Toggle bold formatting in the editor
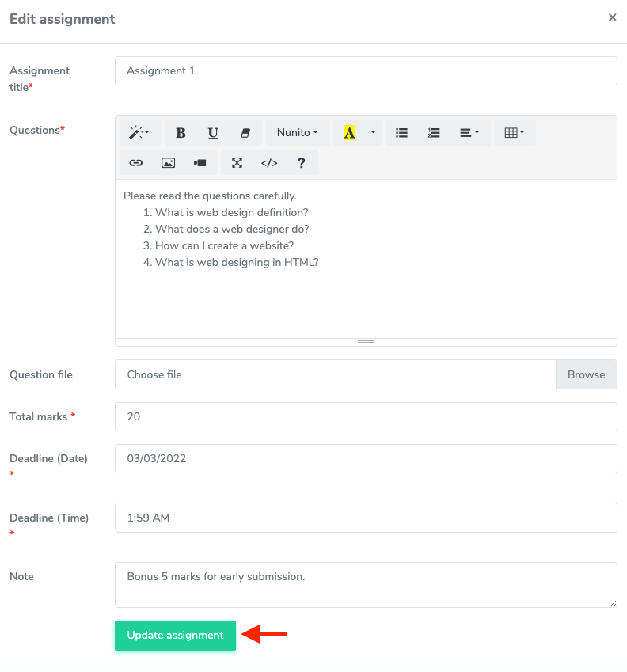 coord(180,132)
